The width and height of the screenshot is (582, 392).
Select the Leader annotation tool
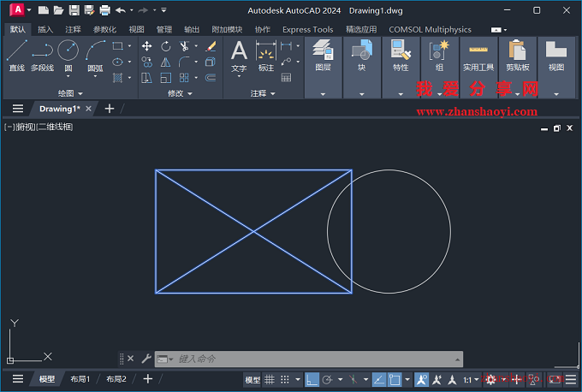coord(286,62)
